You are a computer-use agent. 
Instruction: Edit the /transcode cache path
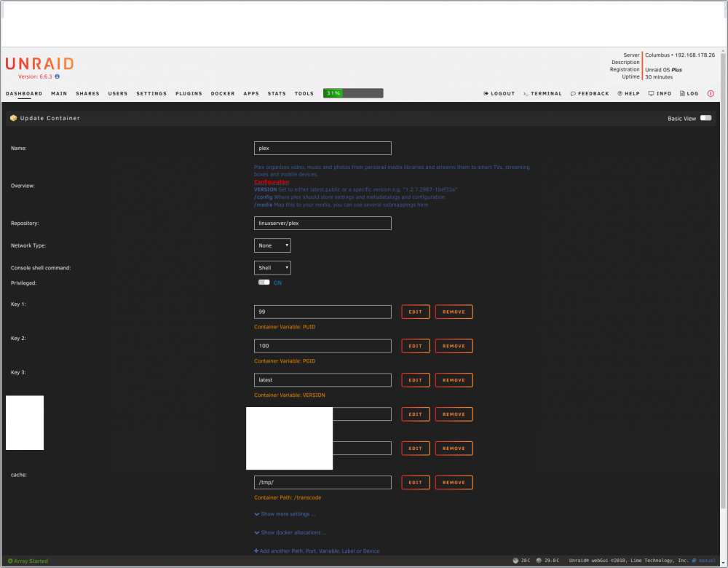(x=416, y=483)
